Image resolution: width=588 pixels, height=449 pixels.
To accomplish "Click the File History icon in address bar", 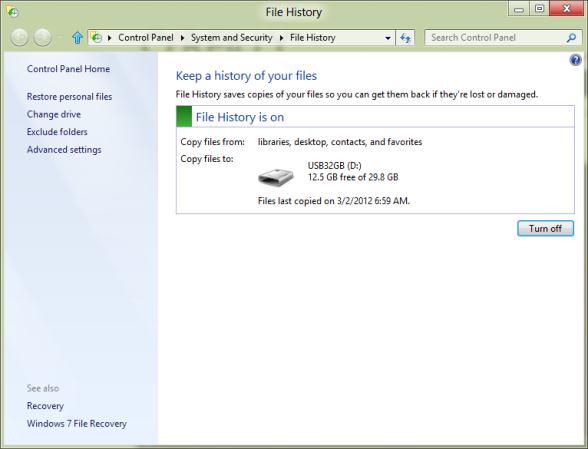I will [97, 38].
